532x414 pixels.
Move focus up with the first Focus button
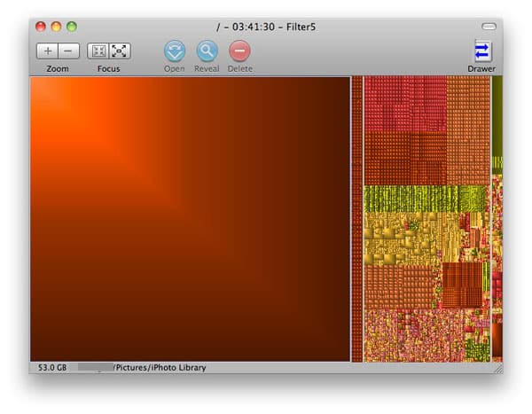98,51
